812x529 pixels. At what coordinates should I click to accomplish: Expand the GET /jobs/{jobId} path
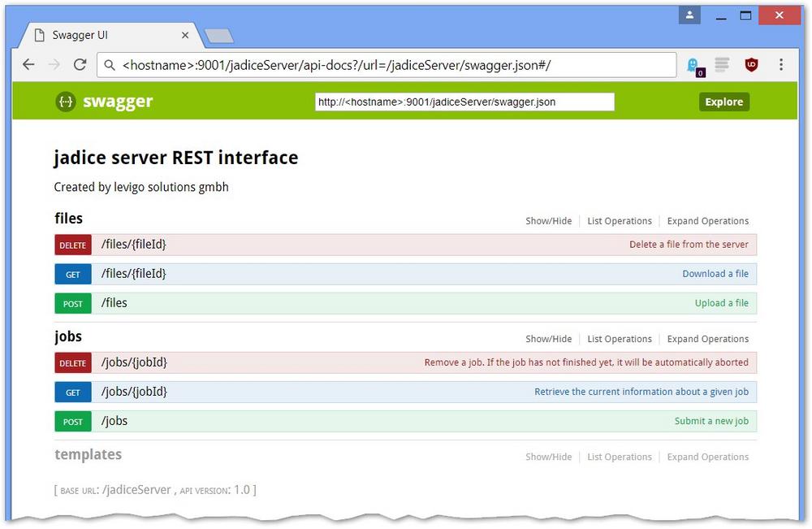(x=134, y=392)
